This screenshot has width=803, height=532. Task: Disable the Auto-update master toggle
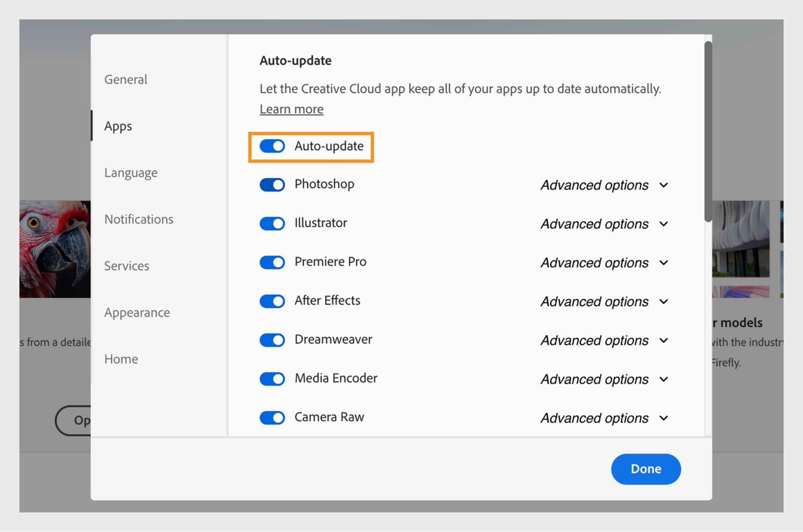(x=272, y=146)
